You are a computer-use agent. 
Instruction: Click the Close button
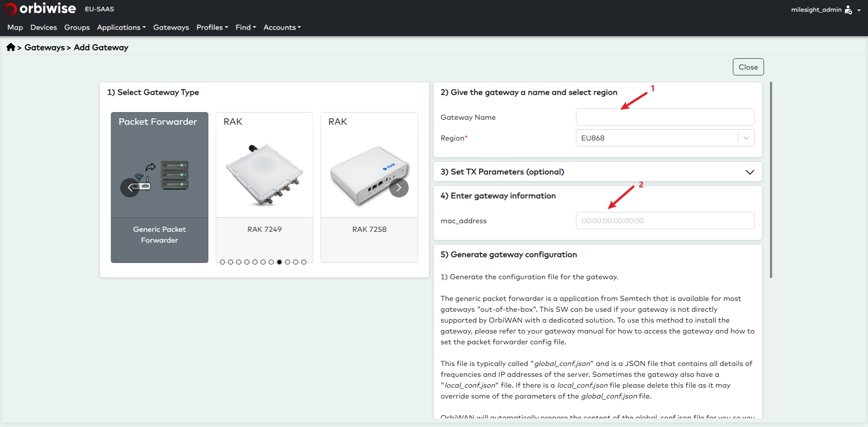point(748,67)
